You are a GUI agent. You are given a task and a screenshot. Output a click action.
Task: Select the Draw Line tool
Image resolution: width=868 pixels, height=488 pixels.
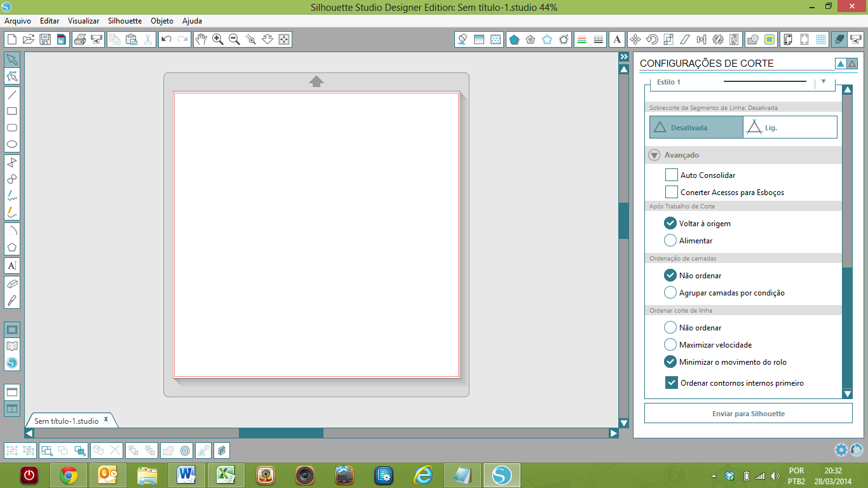pos(11,95)
